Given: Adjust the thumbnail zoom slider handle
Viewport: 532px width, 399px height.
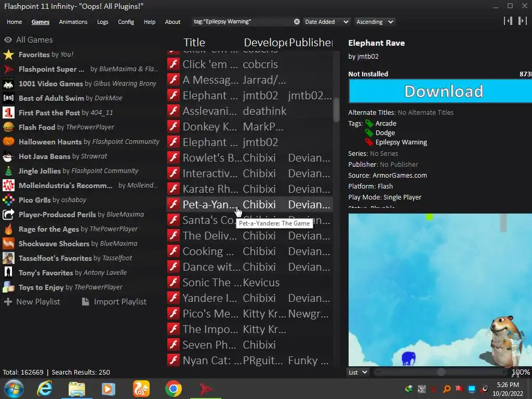Looking at the screenshot, I should click(441, 372).
